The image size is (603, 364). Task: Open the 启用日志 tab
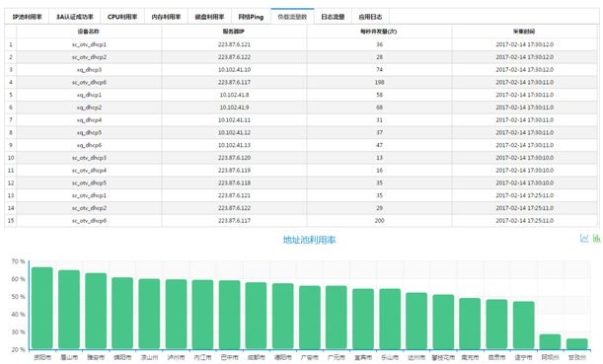tap(370, 17)
